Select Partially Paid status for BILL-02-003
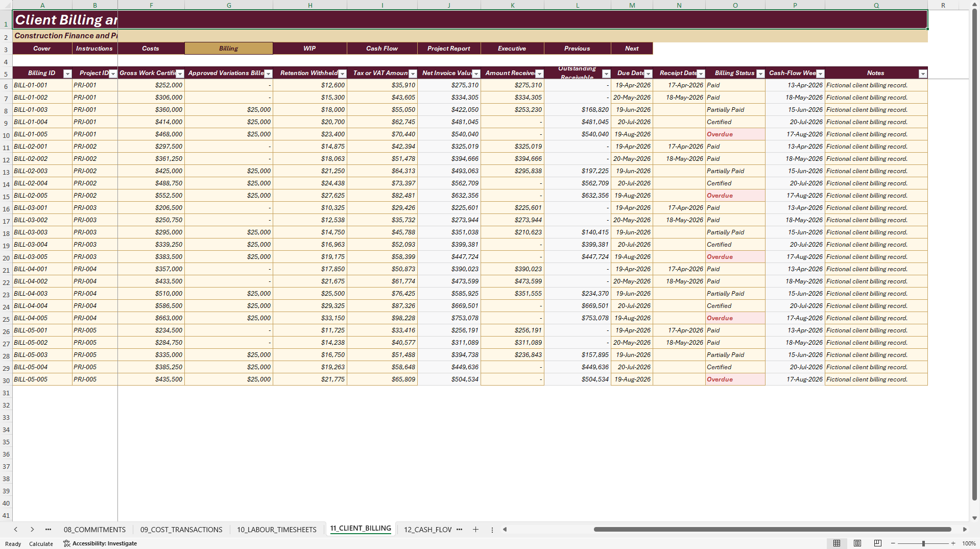This screenshot has height=549, width=980. [735, 171]
